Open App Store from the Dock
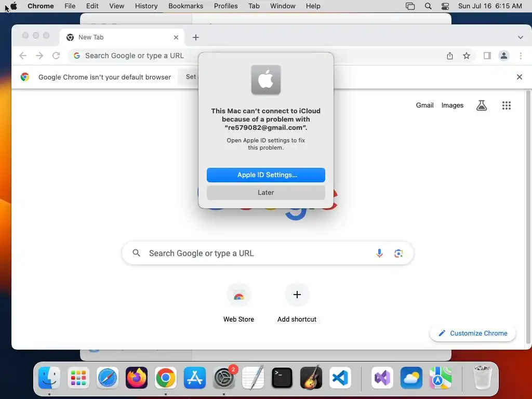Viewport: 532px width, 399px height. 195,378
